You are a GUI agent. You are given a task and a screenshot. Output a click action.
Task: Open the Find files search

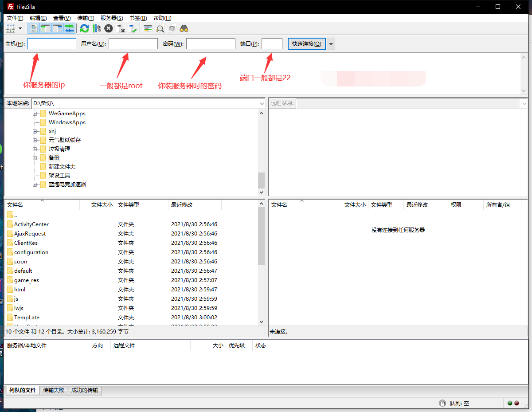tap(184, 28)
